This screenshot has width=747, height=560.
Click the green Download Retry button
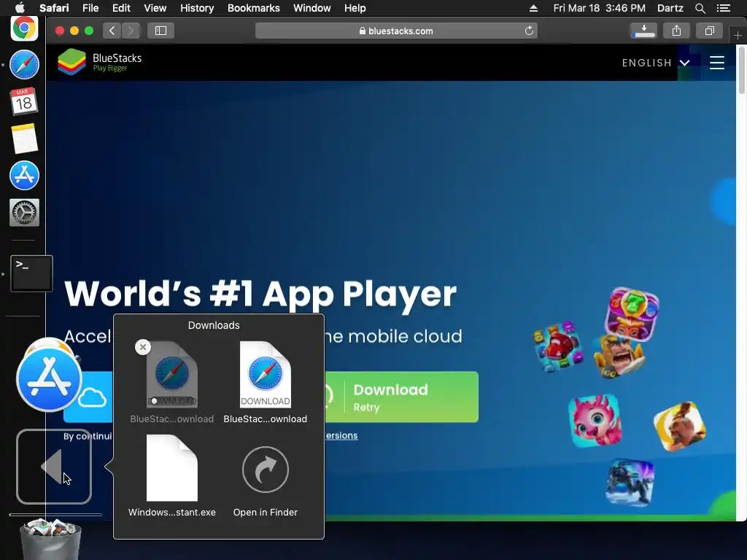pos(402,397)
